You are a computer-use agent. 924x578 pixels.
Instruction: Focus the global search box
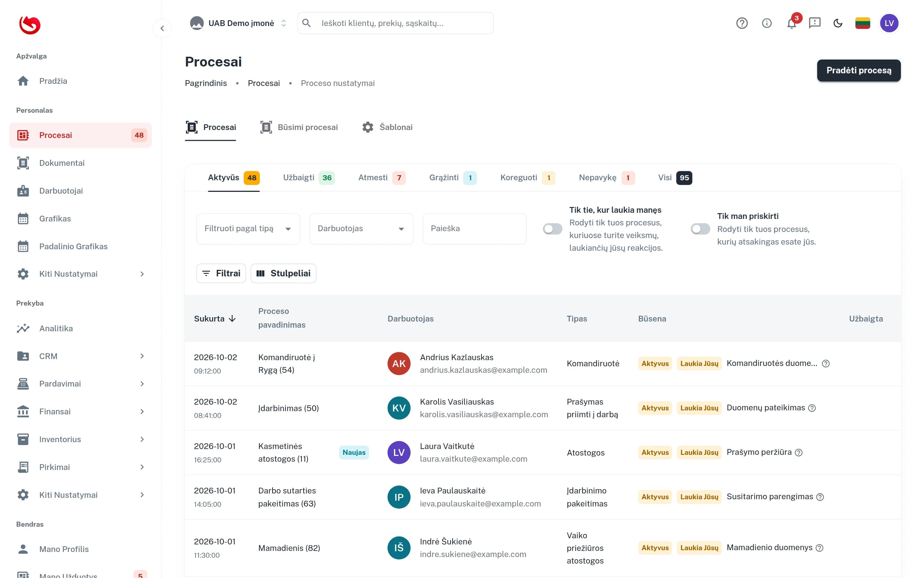click(x=395, y=23)
